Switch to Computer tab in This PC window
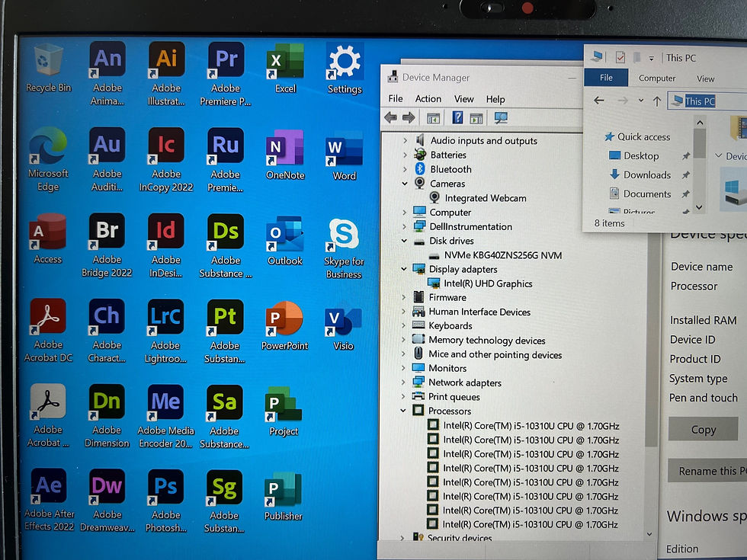The image size is (747, 560). pos(657,78)
